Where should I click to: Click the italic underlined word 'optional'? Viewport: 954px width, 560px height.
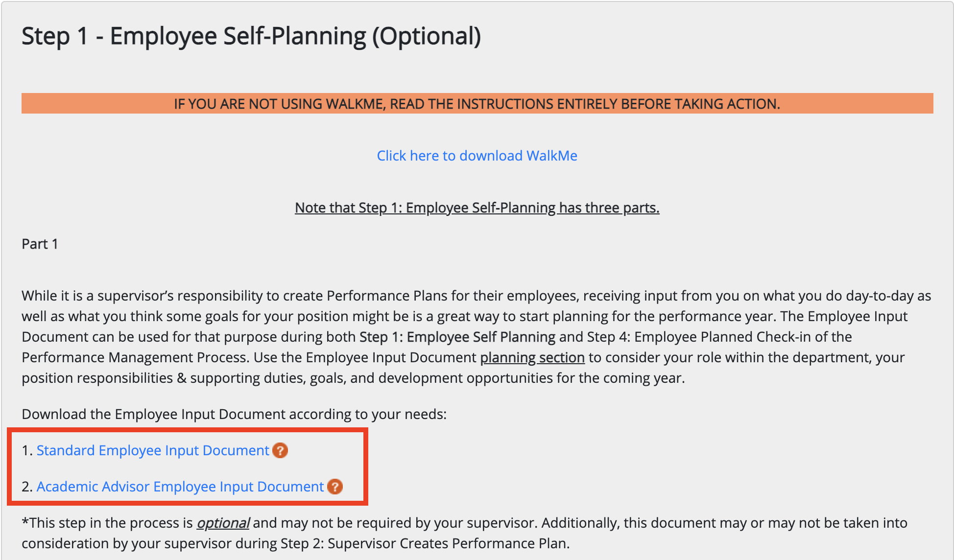click(x=223, y=523)
